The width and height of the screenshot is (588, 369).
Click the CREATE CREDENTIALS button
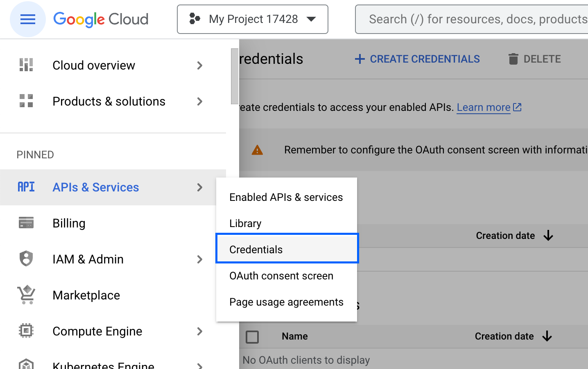coord(417,59)
